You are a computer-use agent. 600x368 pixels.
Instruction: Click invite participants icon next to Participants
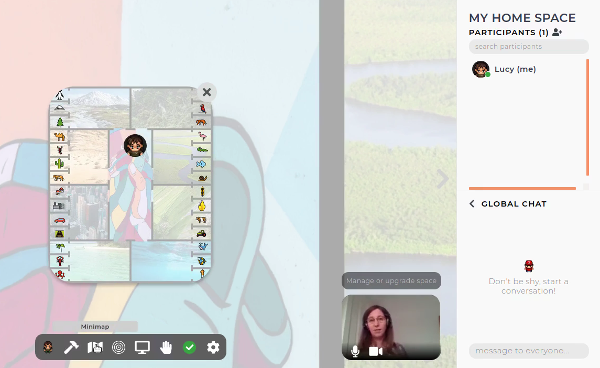pos(557,33)
